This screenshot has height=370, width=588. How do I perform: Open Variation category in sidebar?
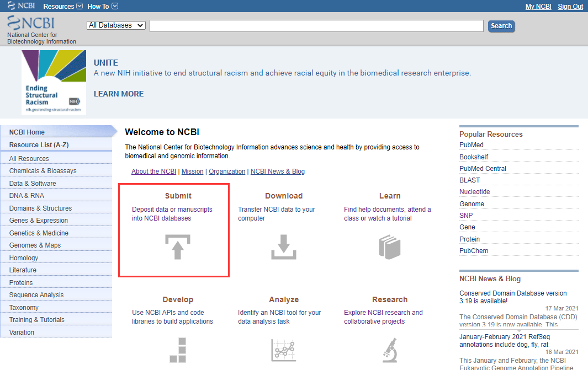pyautogui.click(x=56, y=332)
